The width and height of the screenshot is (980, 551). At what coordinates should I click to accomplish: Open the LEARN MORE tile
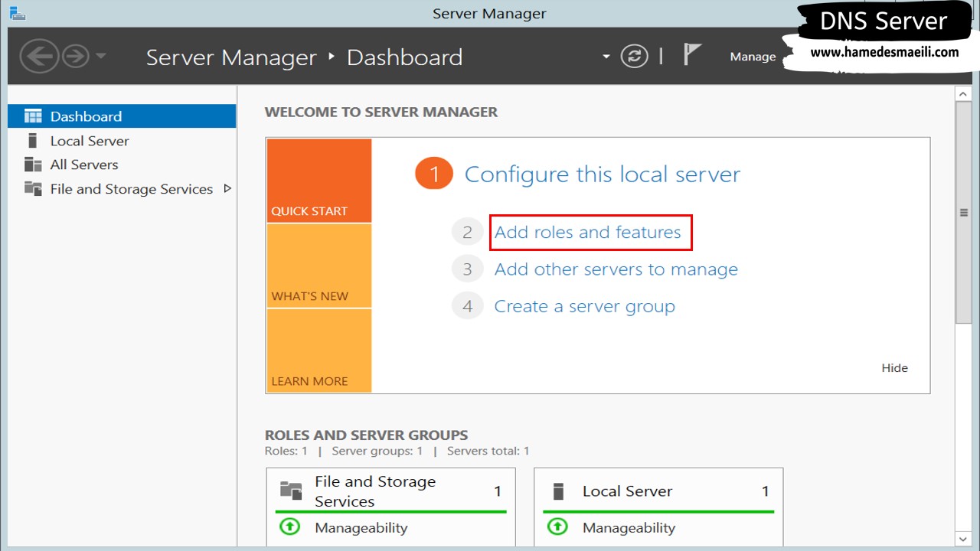319,350
